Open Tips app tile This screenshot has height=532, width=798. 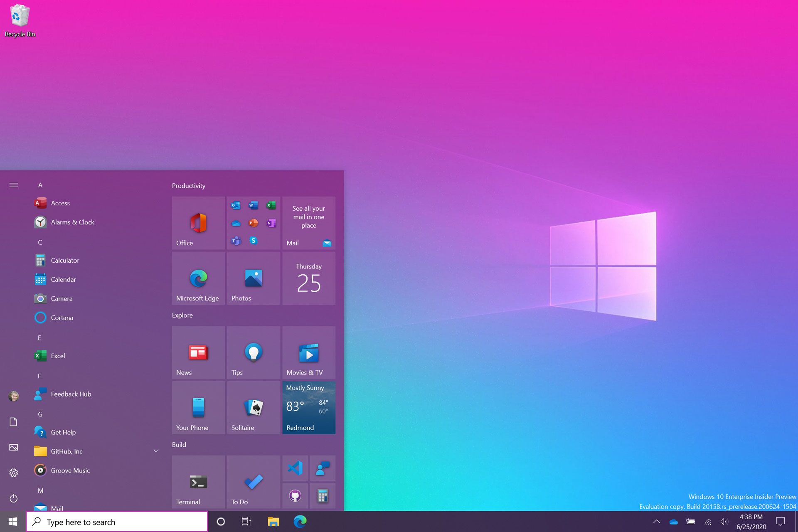point(252,351)
